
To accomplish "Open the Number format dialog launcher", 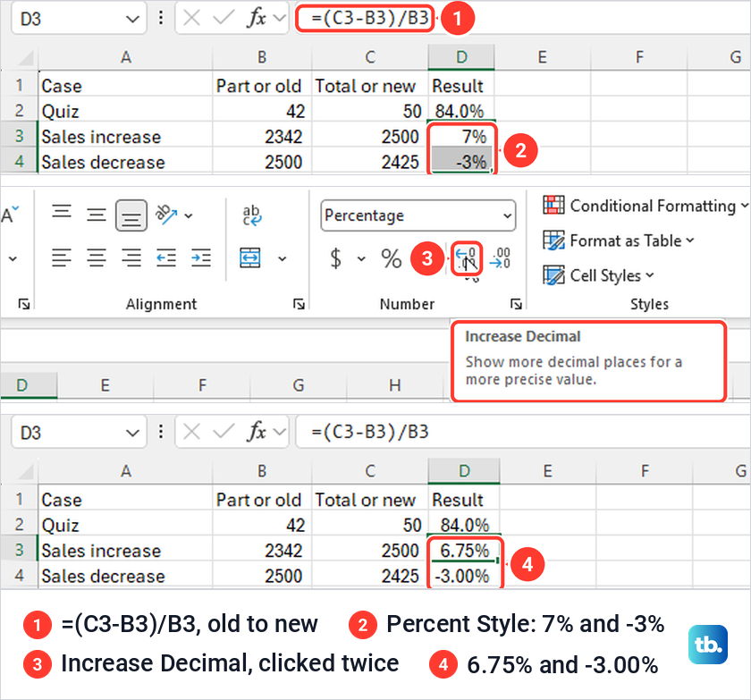I will pyautogui.click(x=516, y=304).
